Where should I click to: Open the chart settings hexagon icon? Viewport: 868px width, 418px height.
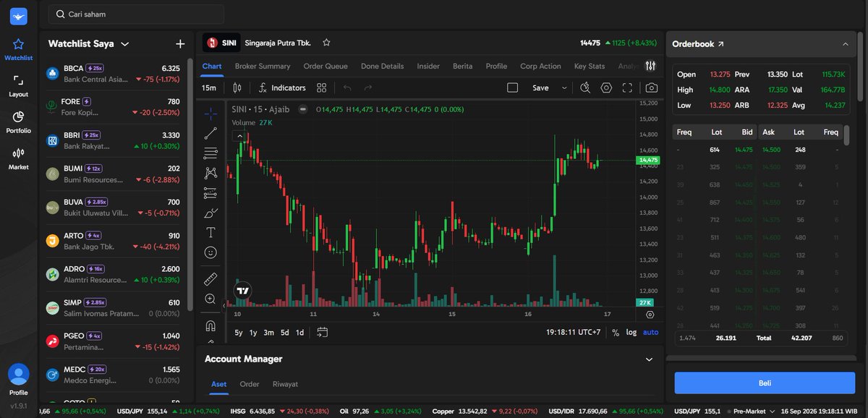pyautogui.click(x=606, y=88)
